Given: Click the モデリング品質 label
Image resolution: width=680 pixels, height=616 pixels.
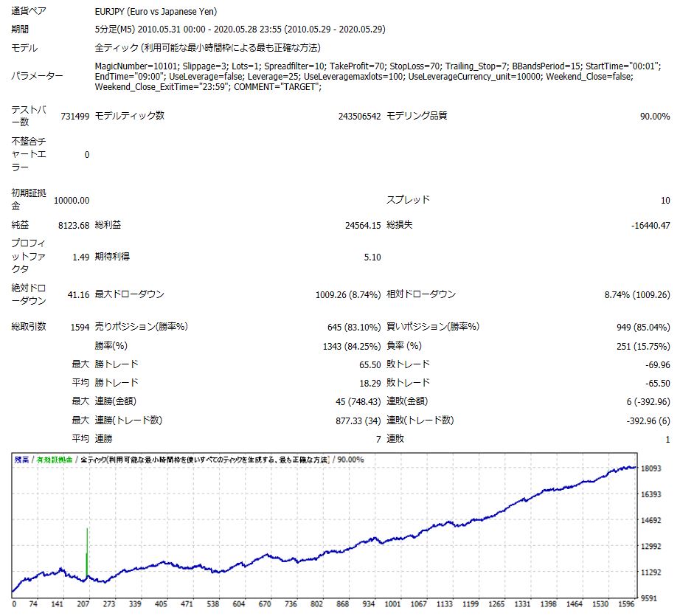Looking at the screenshot, I should pos(417,115).
